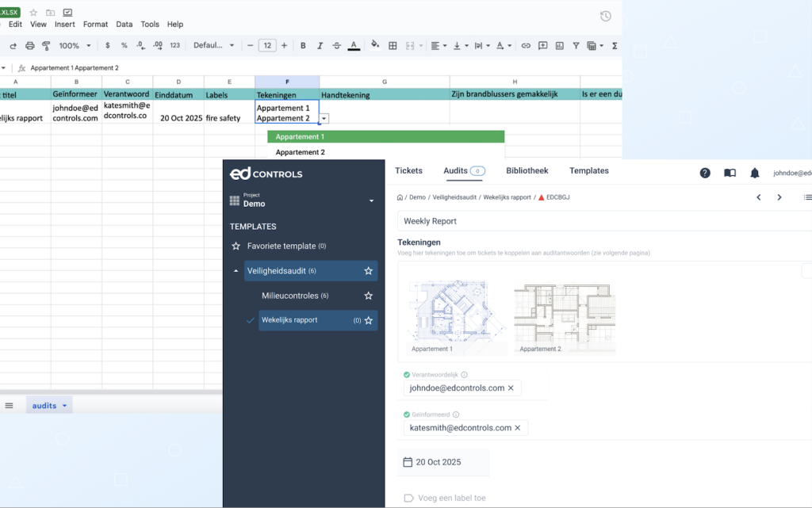Favorite the Veiligheidsaudit template with star
The width and height of the screenshot is (812, 508).
368,271
